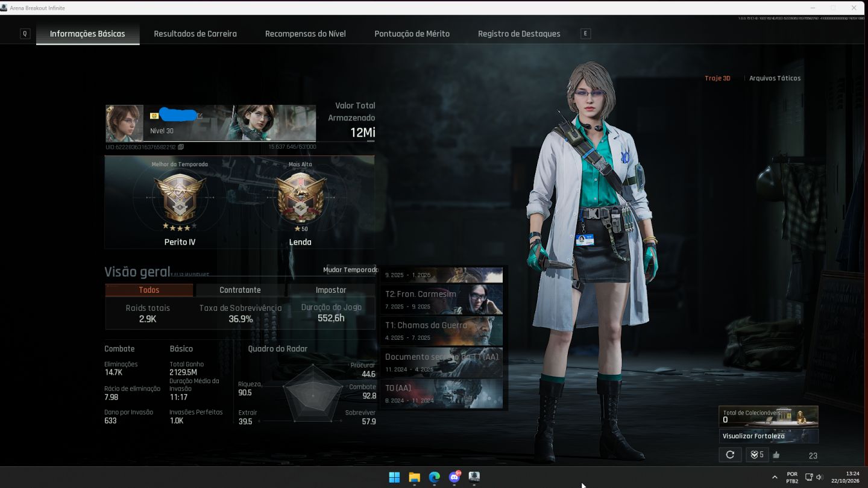Click the volume icon in system tray
The height and width of the screenshot is (488, 868).
[x=819, y=477]
